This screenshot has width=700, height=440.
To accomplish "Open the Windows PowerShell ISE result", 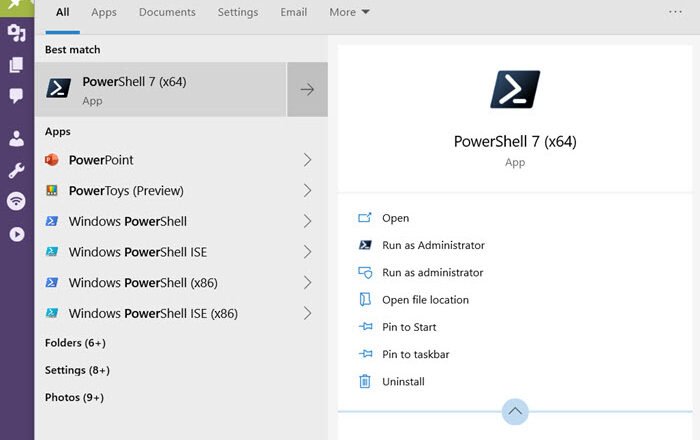I will [138, 252].
